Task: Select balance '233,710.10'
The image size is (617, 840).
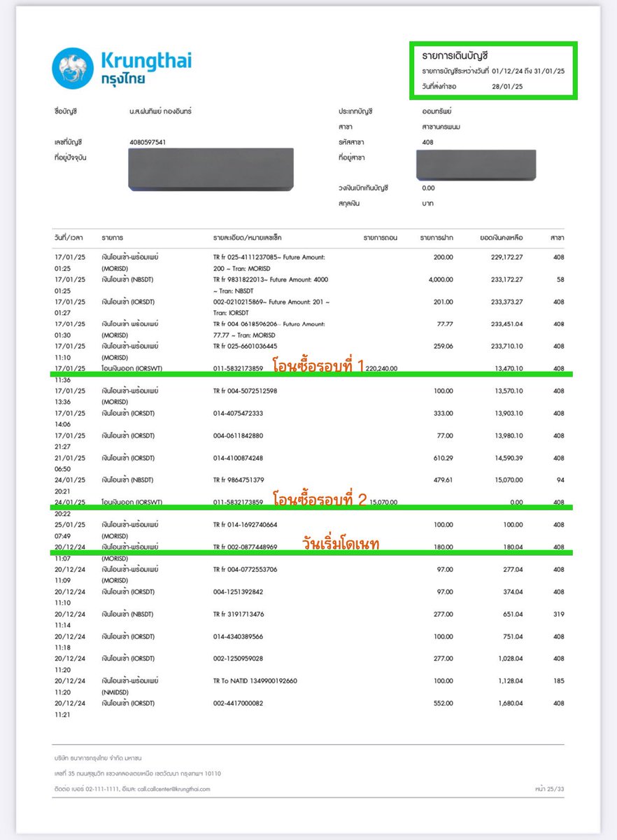Action: (507, 346)
